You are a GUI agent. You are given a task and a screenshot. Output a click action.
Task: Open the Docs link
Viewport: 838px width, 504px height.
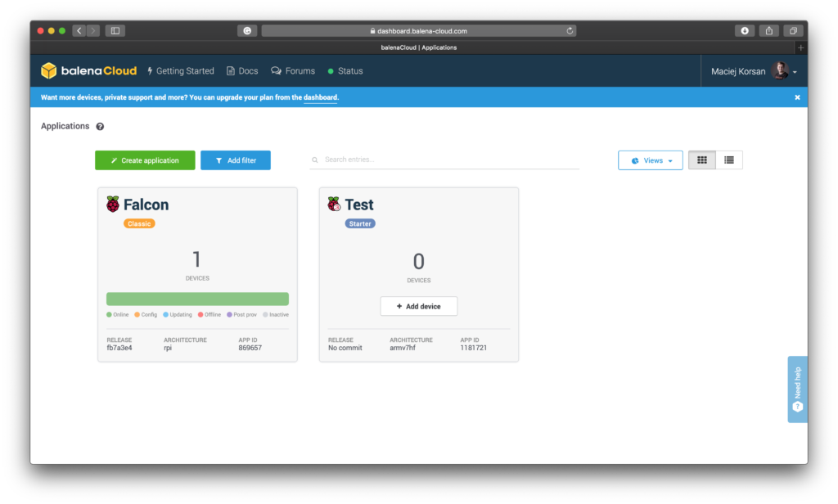(242, 71)
